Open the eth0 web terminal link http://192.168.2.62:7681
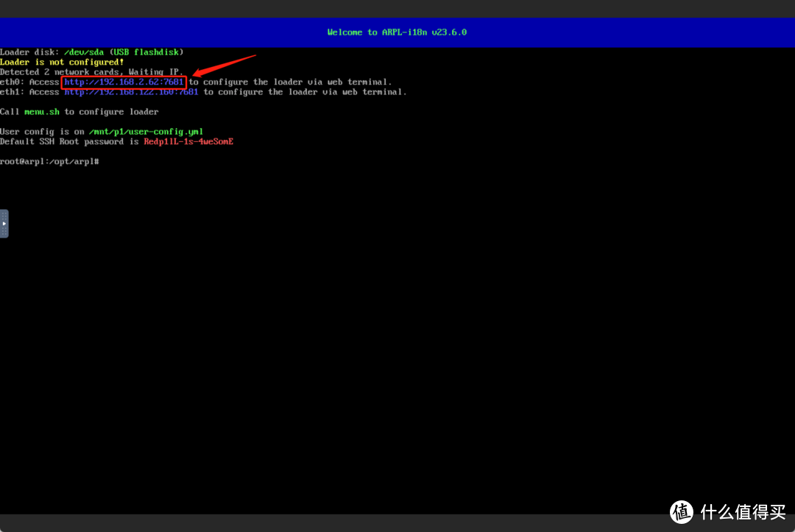Screen dimensions: 795x532 [124, 82]
